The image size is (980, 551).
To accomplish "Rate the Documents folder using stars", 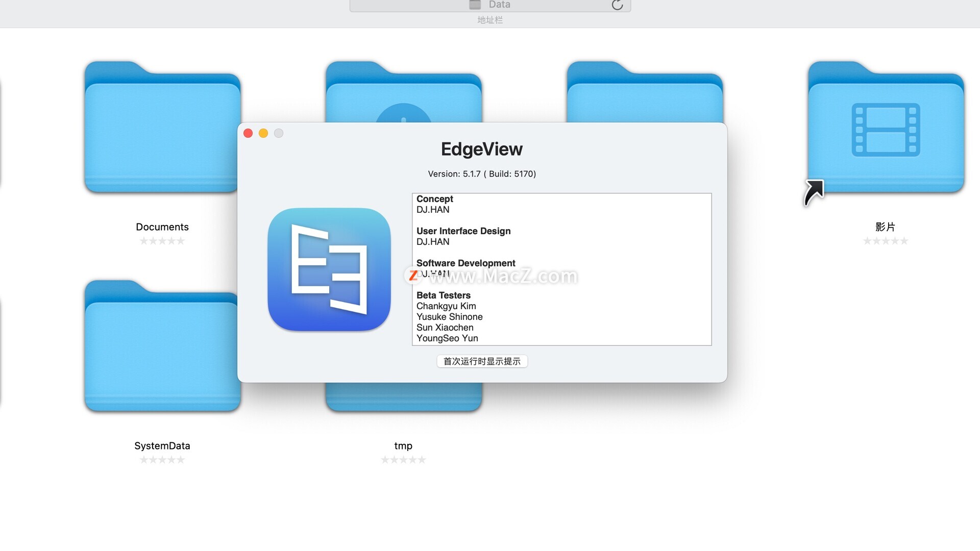I will [x=162, y=241].
